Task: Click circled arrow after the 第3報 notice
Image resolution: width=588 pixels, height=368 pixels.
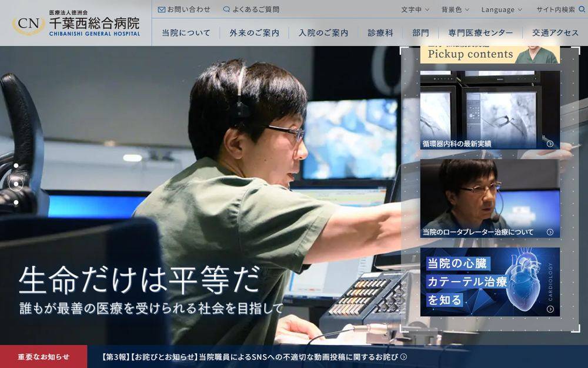Action: (403, 357)
